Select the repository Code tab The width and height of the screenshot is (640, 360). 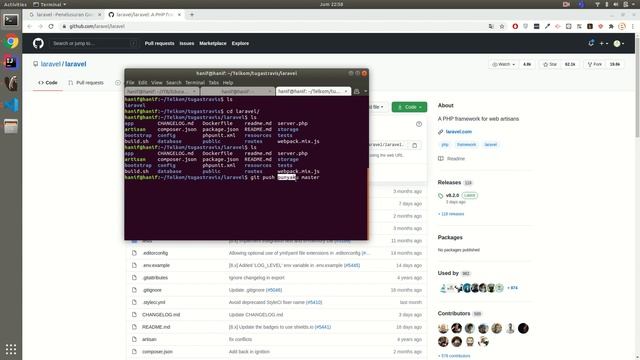coord(48,83)
